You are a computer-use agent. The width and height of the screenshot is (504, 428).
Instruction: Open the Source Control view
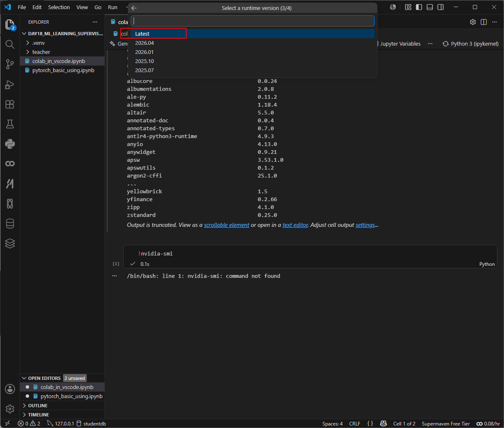coord(10,64)
